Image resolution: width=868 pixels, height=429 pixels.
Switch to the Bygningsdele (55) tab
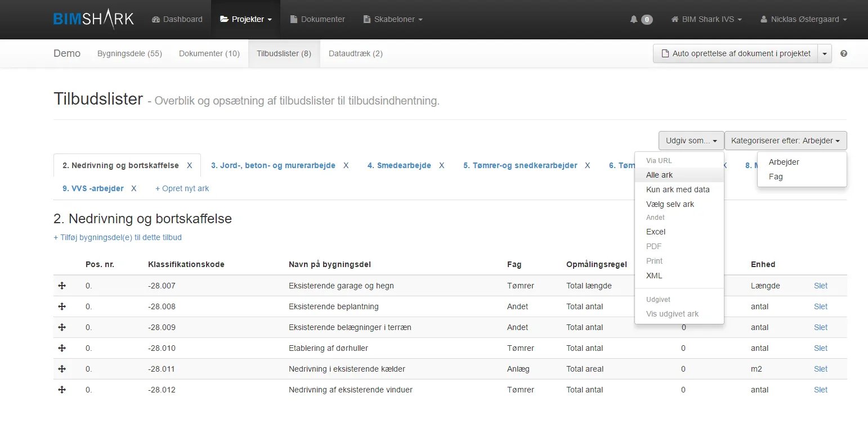129,53
